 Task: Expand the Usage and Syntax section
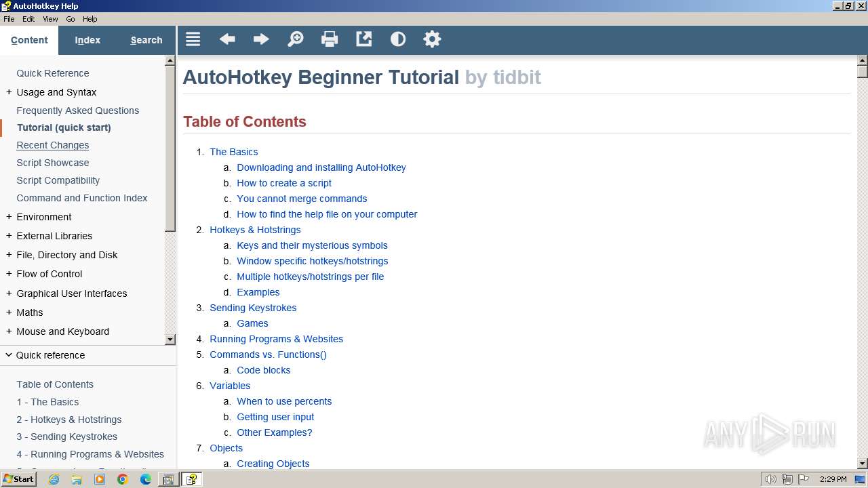(x=9, y=92)
